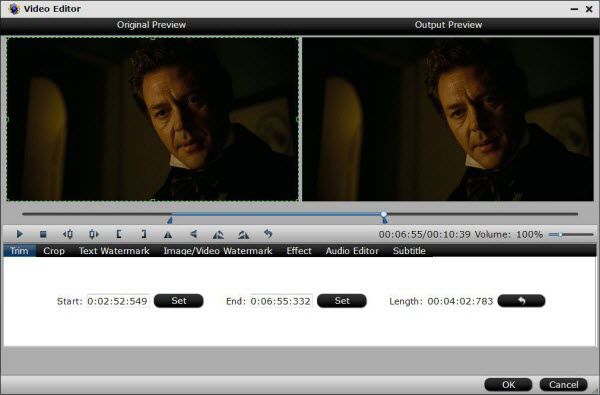Step to the previous frame

pos(68,234)
